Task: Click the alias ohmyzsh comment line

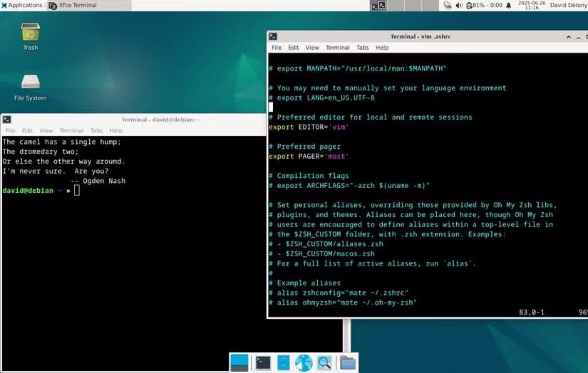Action: click(x=343, y=303)
